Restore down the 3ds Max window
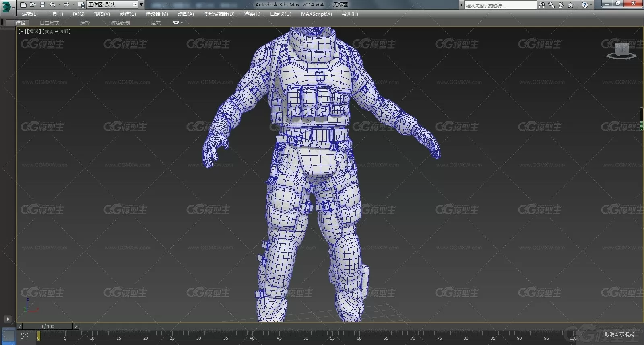Viewport: 644px width, 345px height. click(x=618, y=4)
